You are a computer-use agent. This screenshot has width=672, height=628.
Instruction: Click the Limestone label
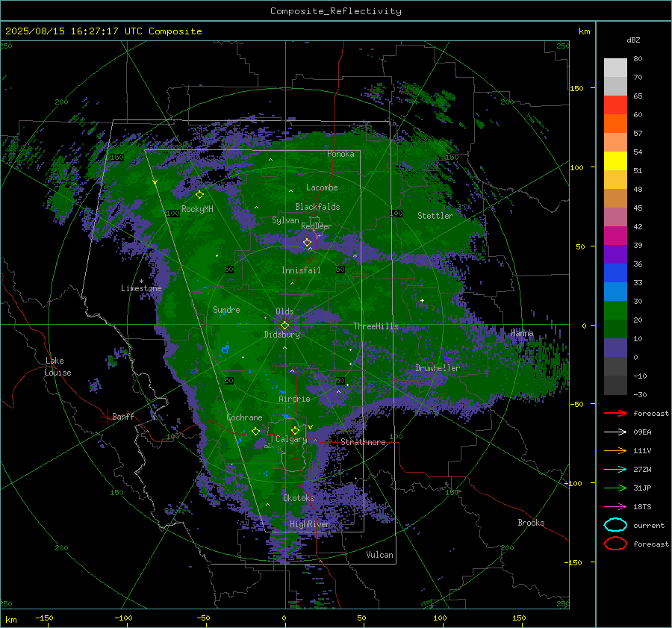141,288
